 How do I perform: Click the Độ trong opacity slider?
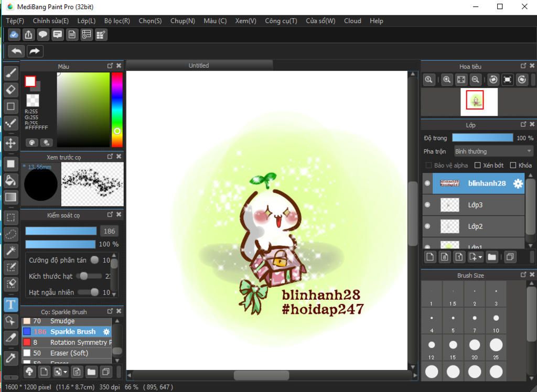point(482,138)
